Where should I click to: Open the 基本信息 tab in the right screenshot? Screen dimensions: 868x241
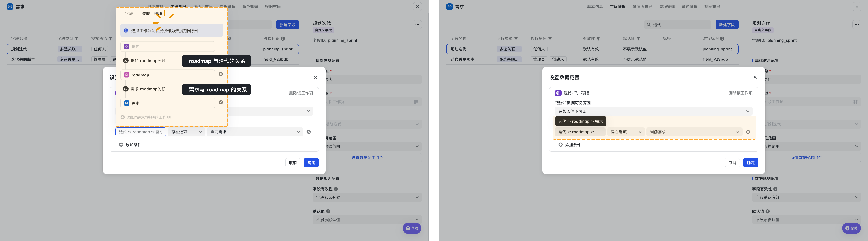click(595, 7)
